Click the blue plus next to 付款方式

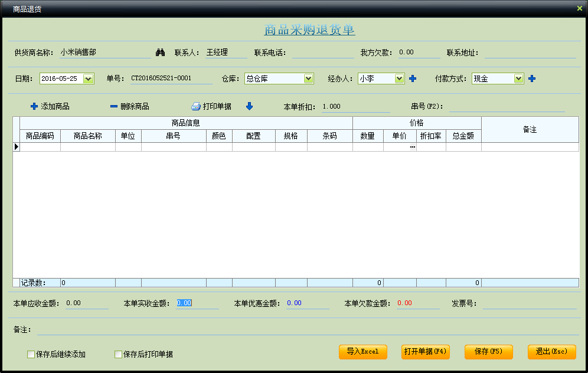tap(532, 78)
